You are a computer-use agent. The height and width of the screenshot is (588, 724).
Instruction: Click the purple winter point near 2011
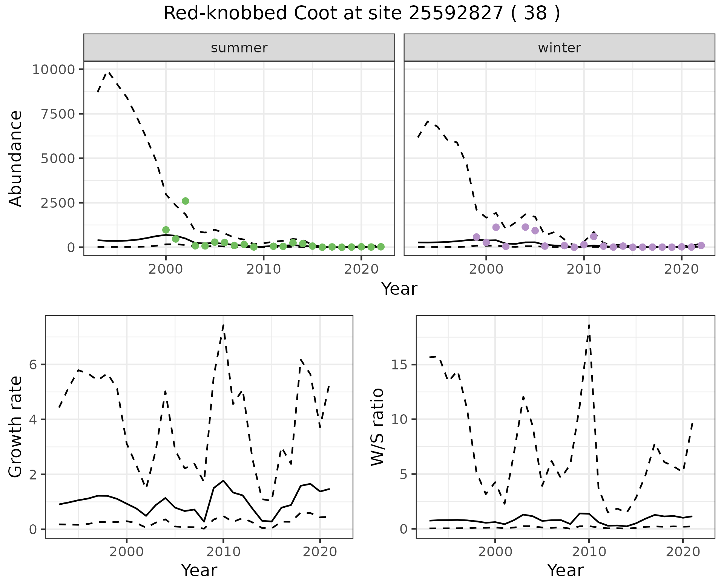pos(594,236)
